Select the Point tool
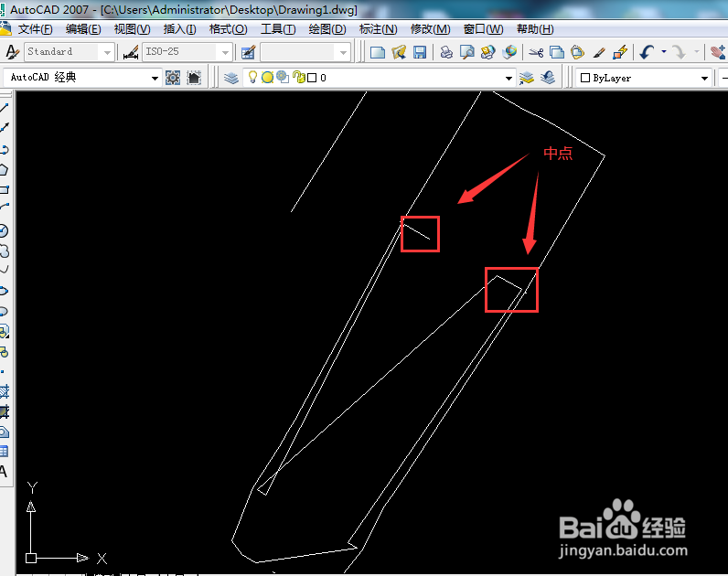The width and height of the screenshot is (728, 576). pyautogui.click(x=4, y=372)
